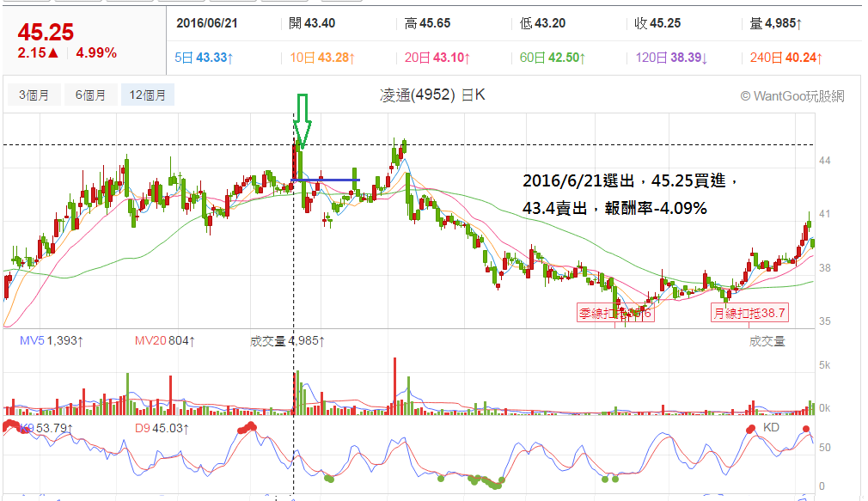Click the D9 45.03 indicator label
The width and height of the screenshot is (868, 501).
(162, 429)
